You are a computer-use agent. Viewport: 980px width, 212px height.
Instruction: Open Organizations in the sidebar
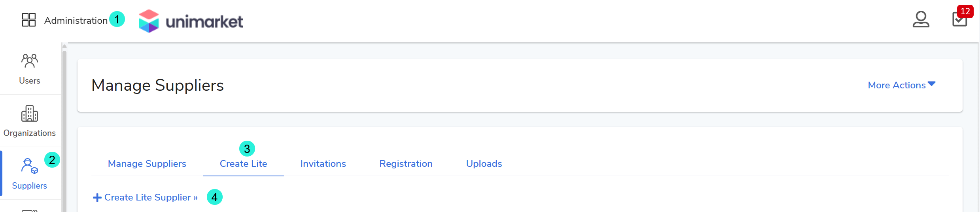click(x=30, y=121)
